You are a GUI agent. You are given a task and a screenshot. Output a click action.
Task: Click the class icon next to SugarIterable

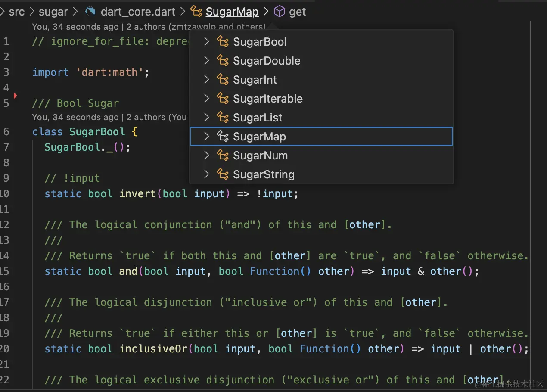(x=223, y=99)
